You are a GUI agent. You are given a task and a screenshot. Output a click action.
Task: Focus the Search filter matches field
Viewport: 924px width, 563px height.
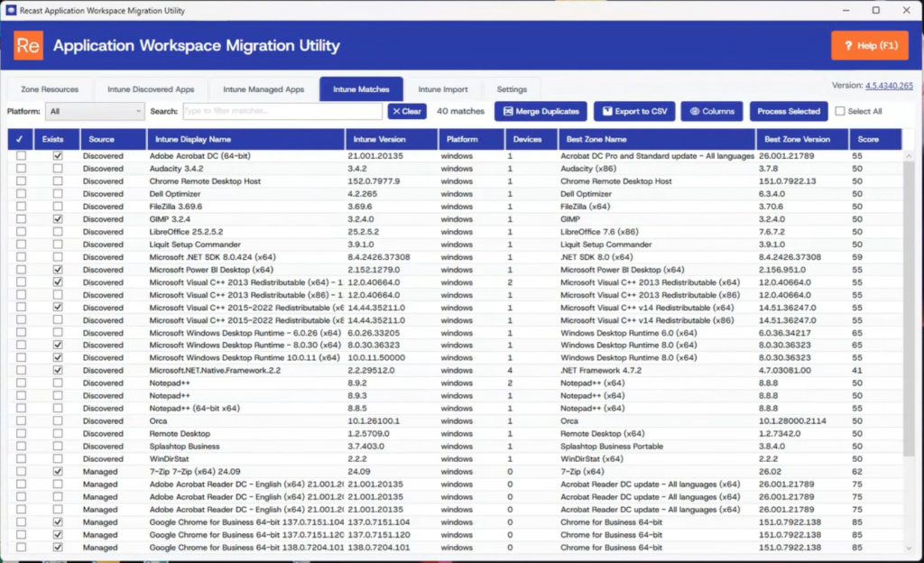pyautogui.click(x=282, y=111)
